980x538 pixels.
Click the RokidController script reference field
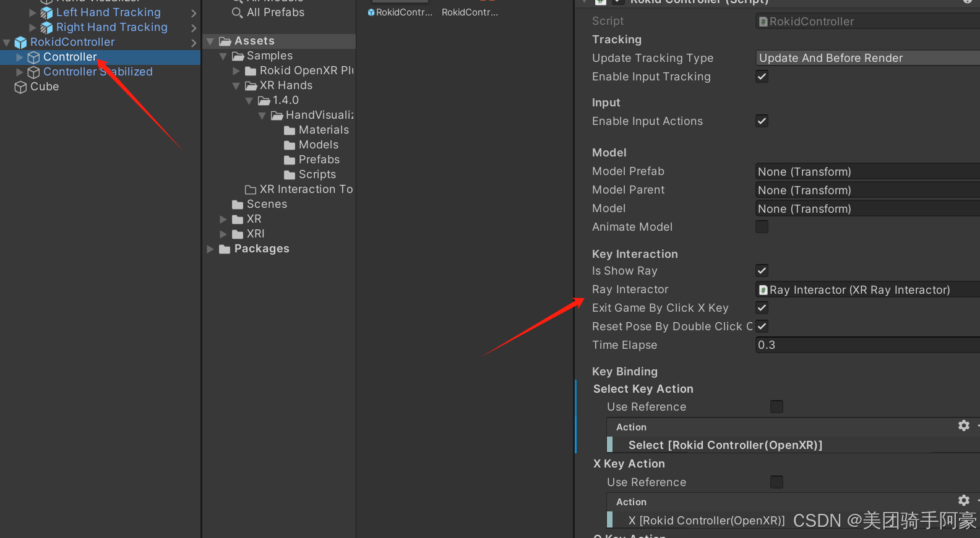[x=867, y=22]
